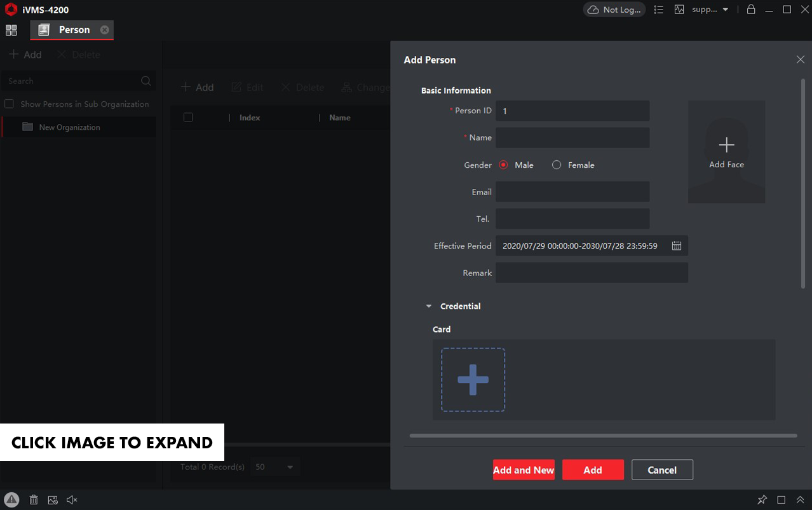Expand the bottom panel with the double chevron
Image resolution: width=812 pixels, height=510 pixels.
(800, 500)
